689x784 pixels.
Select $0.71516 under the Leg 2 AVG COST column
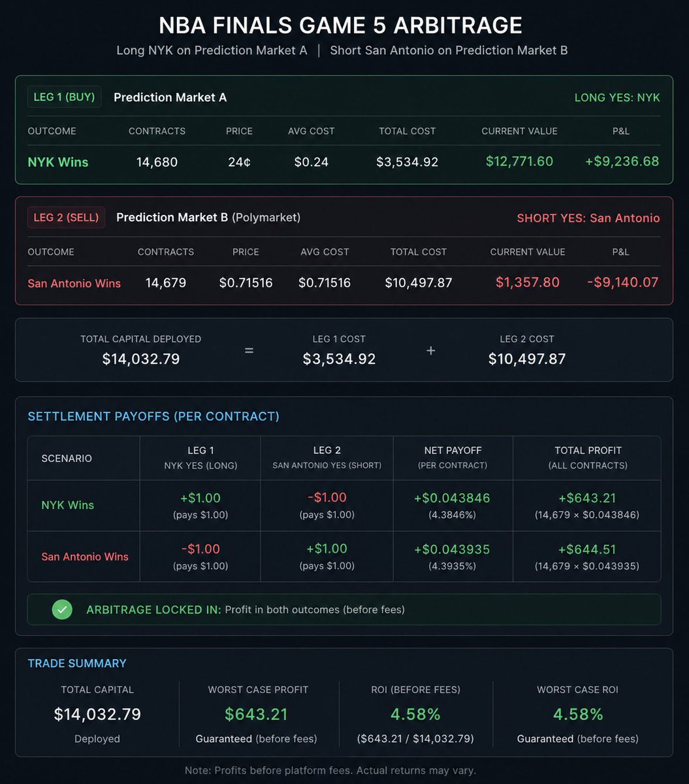tap(325, 283)
